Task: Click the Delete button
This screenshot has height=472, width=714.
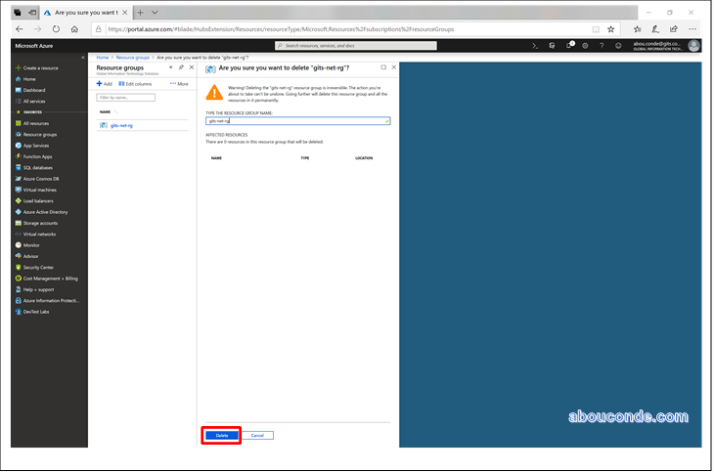Action: (x=221, y=435)
